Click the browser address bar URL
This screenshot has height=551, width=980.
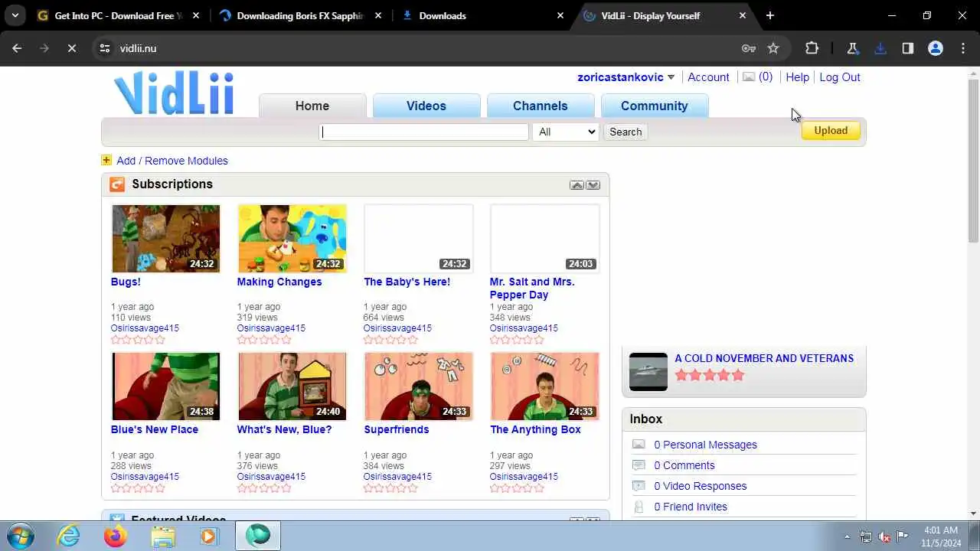tap(138, 48)
